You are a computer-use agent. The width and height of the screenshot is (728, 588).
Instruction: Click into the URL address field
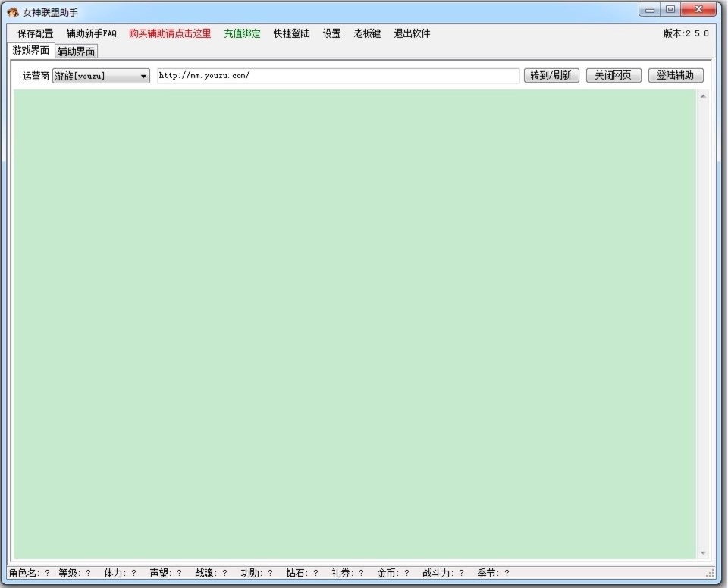coord(338,76)
